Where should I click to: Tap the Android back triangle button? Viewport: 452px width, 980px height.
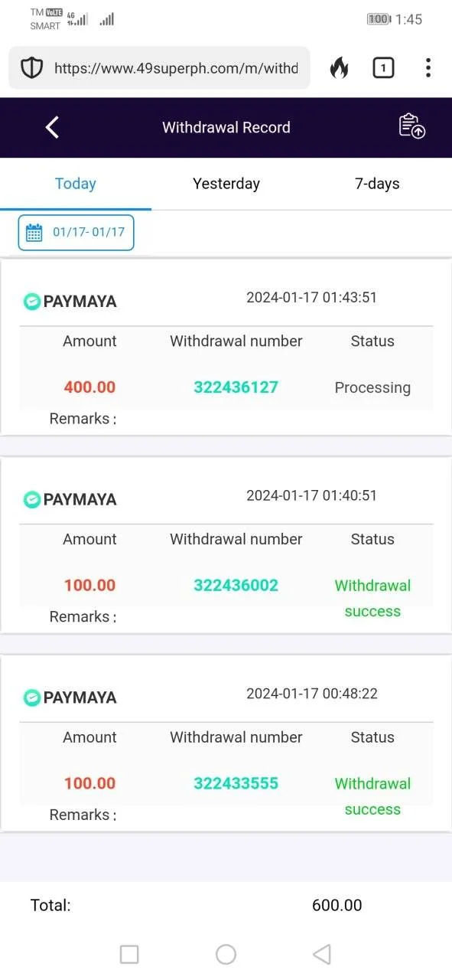click(322, 954)
